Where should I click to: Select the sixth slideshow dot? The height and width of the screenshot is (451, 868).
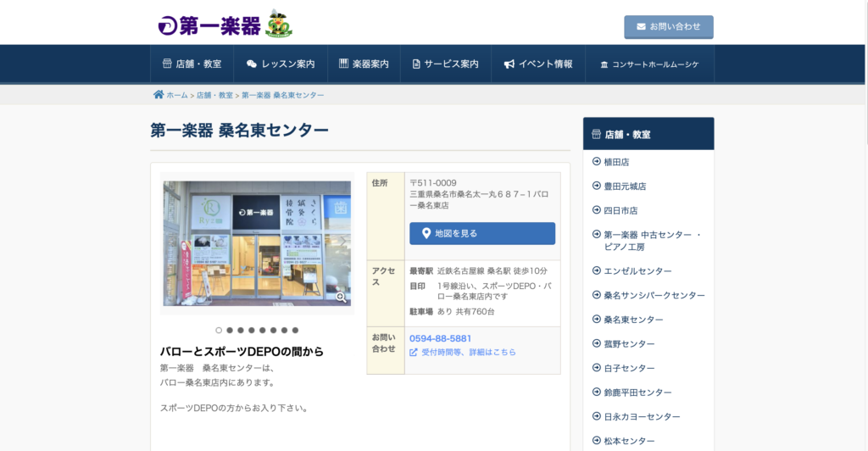coord(274,331)
